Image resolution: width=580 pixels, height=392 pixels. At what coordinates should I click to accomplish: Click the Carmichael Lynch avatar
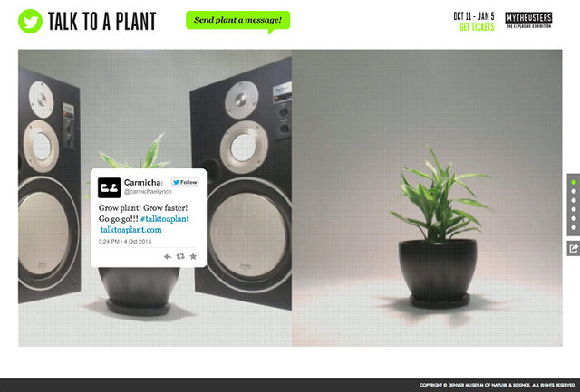click(109, 187)
